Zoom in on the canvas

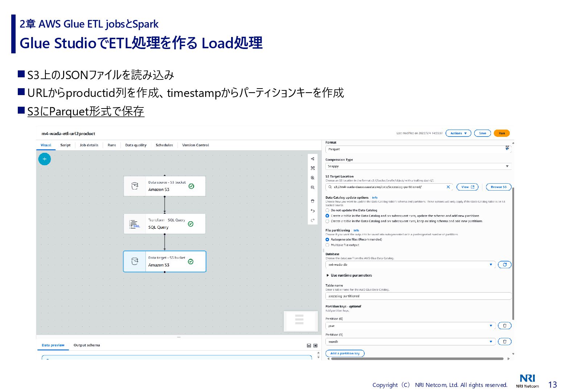tap(312, 178)
